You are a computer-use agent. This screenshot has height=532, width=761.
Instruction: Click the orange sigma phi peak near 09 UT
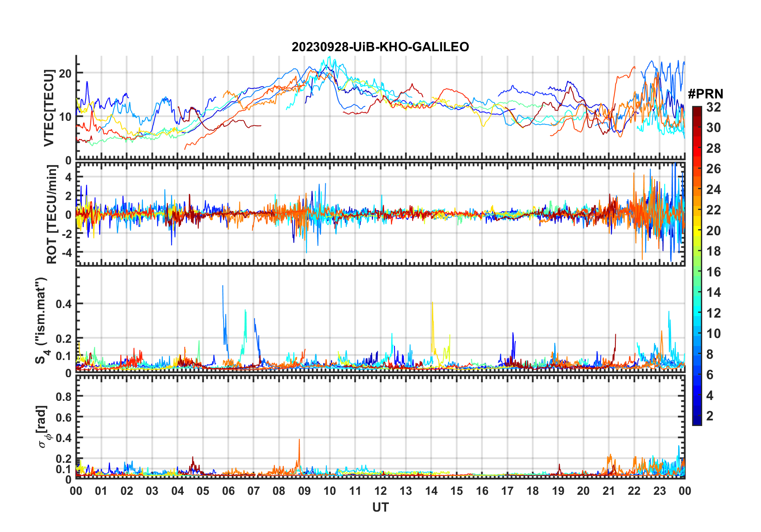tap(299, 452)
